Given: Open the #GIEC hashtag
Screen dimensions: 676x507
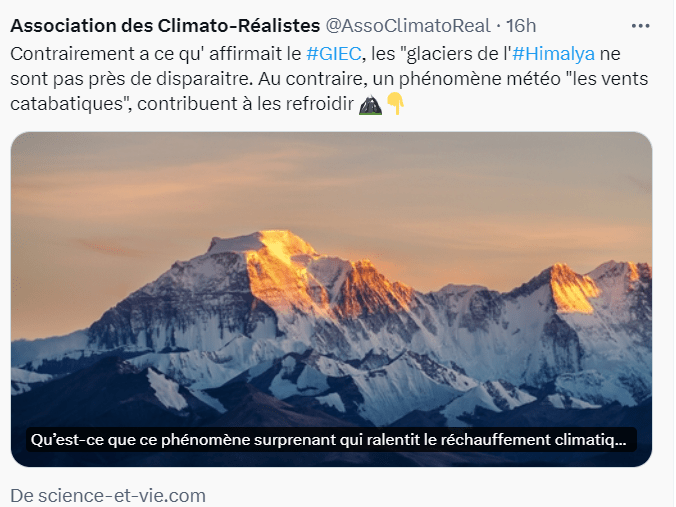Looking at the screenshot, I should pyautogui.click(x=332, y=53).
